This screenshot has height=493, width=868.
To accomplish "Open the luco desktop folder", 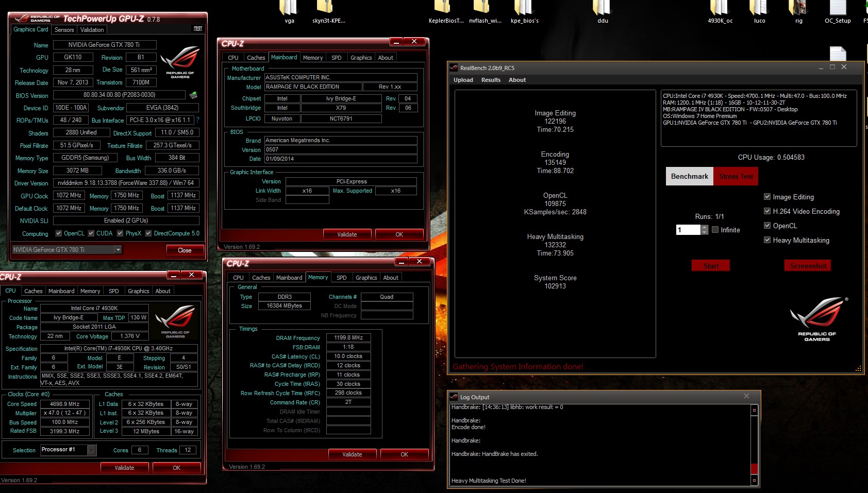I will point(759,11).
